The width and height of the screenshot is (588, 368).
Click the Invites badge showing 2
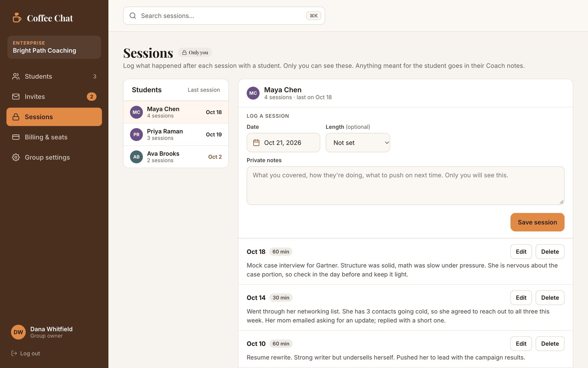92,96
